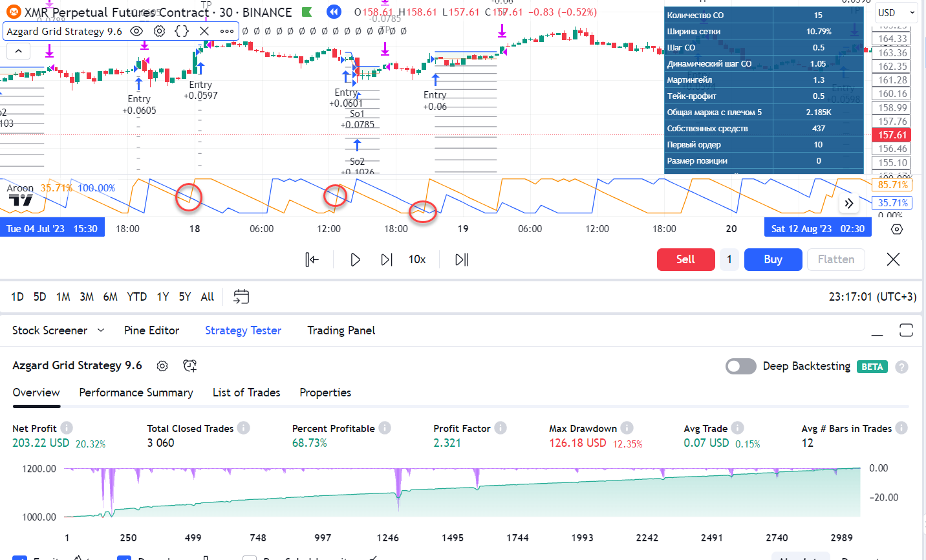Remove Azgard Grid Strategy from the chart
Image resolution: width=926 pixels, height=560 pixels.
(204, 31)
